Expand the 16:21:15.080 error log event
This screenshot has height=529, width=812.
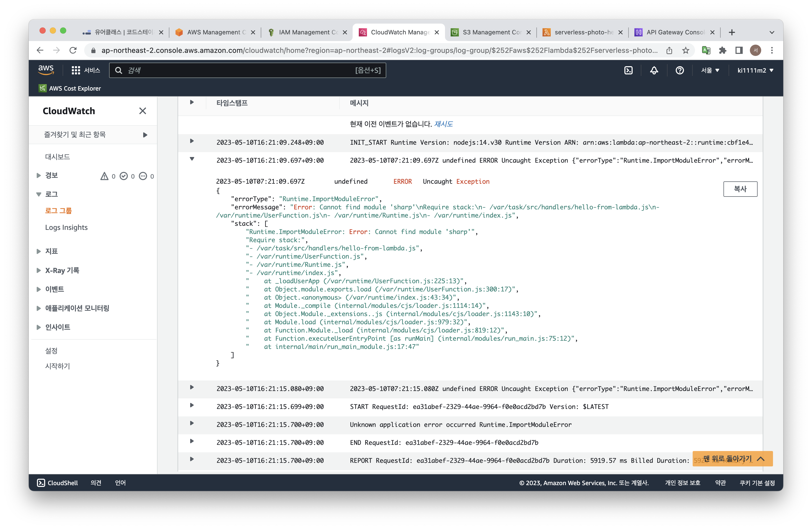pos(192,387)
